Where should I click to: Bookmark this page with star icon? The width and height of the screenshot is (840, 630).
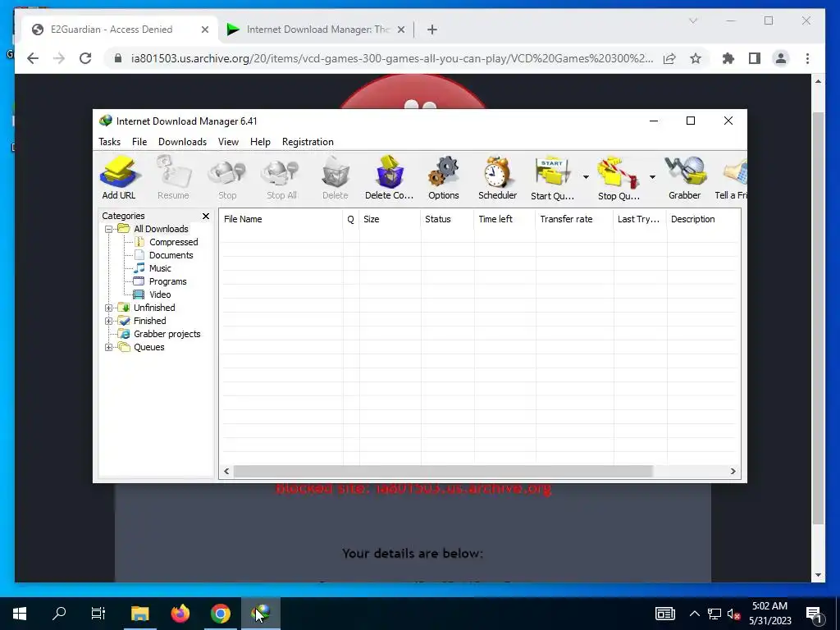(x=696, y=58)
